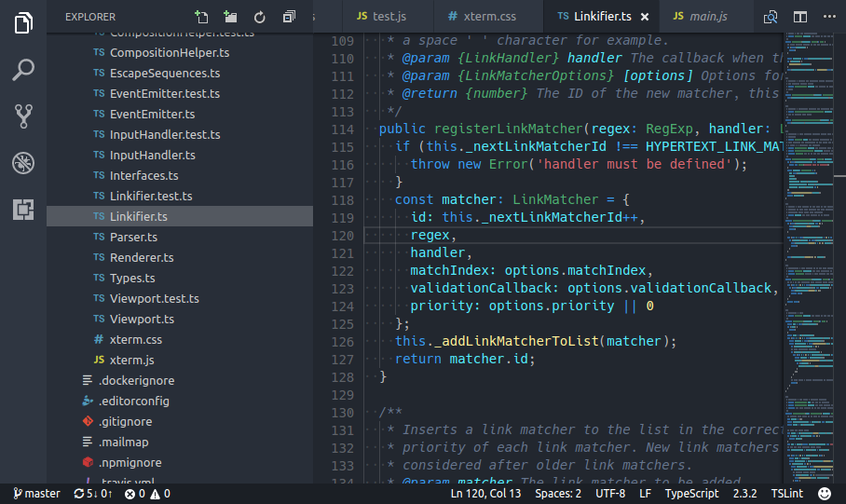Screen dimensions: 846x504
Task: Click 'return matcher.id;' on line 127
Action: coord(465,359)
